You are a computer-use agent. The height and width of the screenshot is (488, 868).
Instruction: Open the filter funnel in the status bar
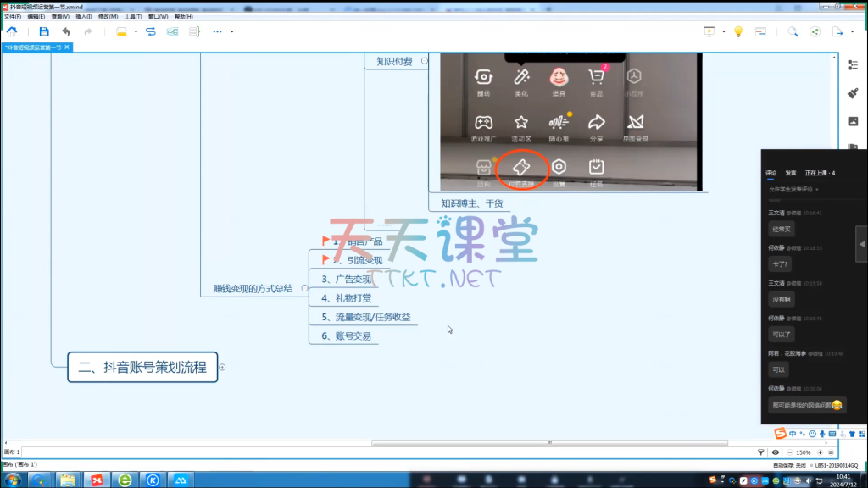tap(760, 452)
